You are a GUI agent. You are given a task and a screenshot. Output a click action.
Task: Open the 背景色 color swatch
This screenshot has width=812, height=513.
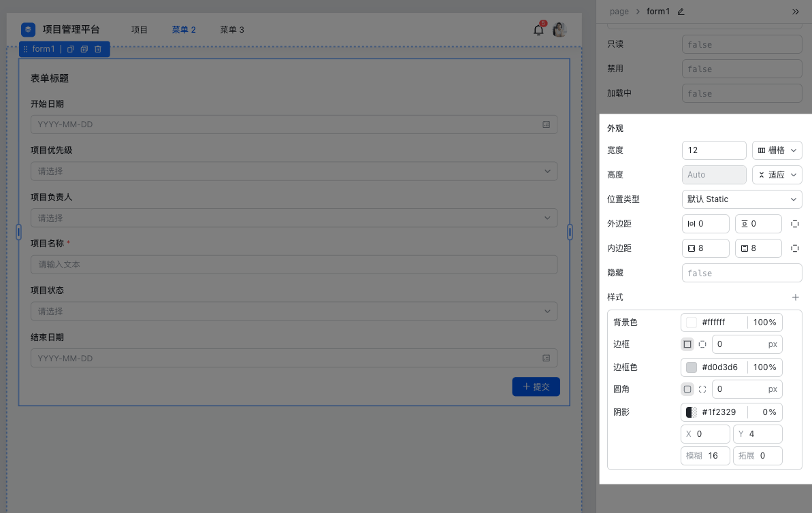coord(692,322)
